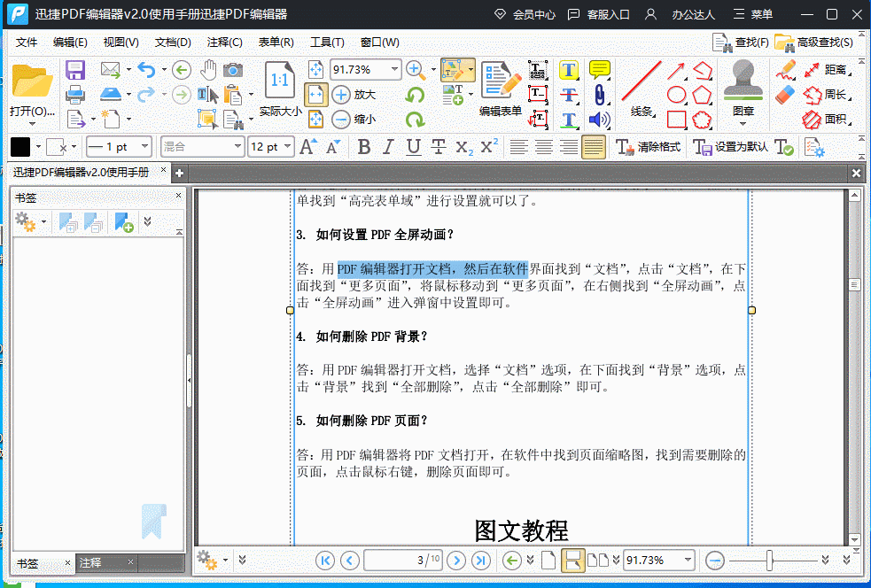The image size is (871, 588).
Task: Click the rotate counterclockwise green arrow
Action: click(x=415, y=95)
